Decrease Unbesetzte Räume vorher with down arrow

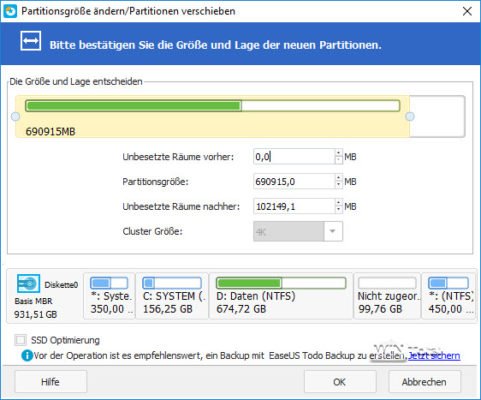339,160
